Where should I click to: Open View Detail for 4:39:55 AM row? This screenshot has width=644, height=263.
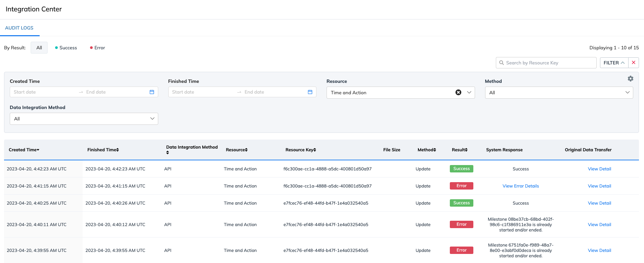[599, 250]
